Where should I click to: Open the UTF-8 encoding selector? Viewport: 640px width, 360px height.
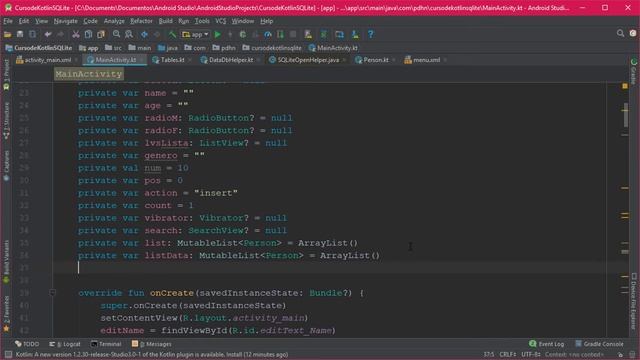click(531, 355)
